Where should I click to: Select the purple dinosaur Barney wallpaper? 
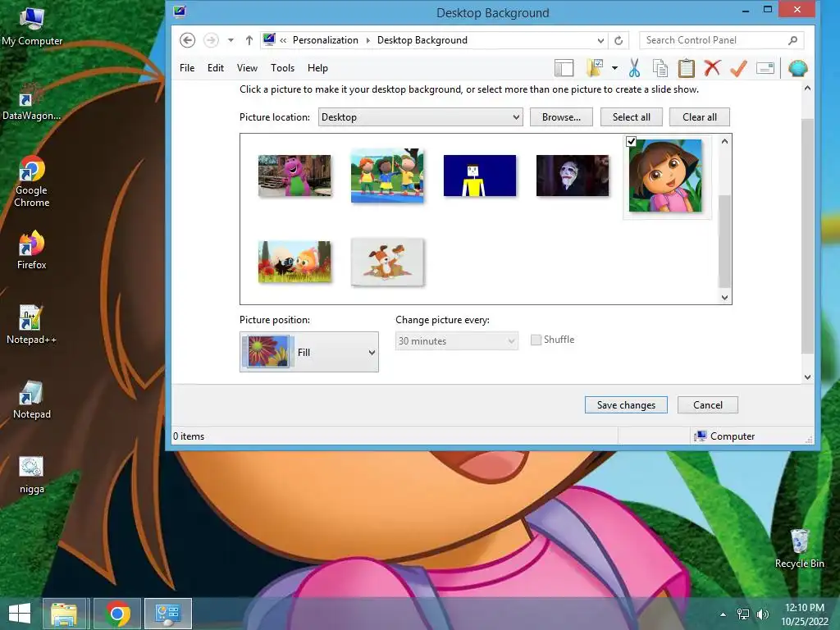coord(294,176)
